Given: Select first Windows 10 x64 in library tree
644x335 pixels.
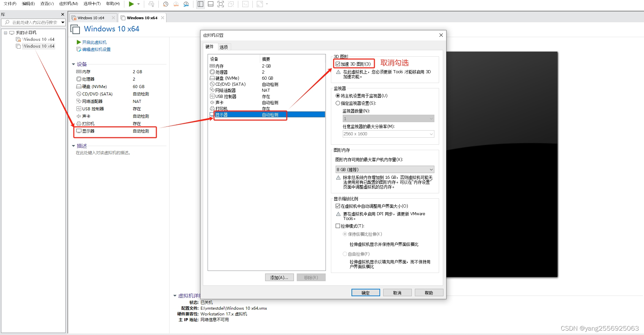Looking at the screenshot, I should point(38,39).
